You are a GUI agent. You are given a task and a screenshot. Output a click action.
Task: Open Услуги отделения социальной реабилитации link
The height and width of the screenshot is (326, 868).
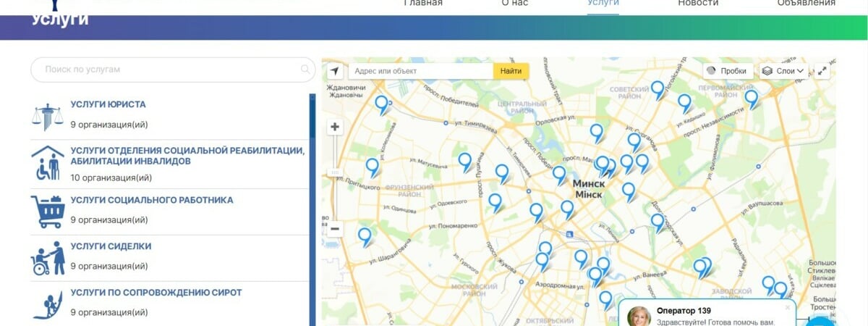click(187, 156)
